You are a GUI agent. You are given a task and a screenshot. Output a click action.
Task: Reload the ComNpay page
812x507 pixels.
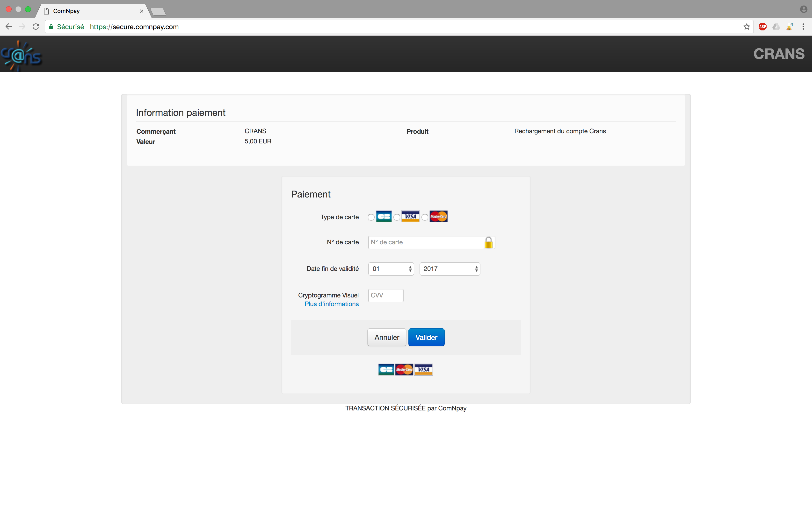tap(36, 27)
